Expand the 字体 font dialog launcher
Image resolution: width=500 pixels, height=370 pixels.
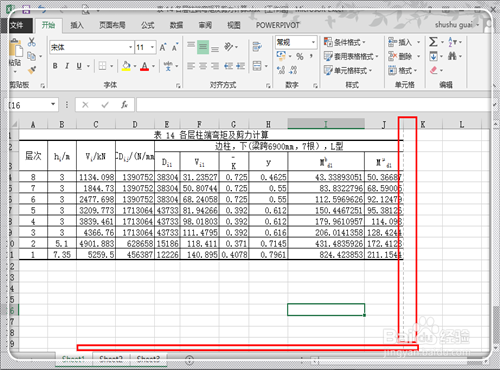[178, 86]
